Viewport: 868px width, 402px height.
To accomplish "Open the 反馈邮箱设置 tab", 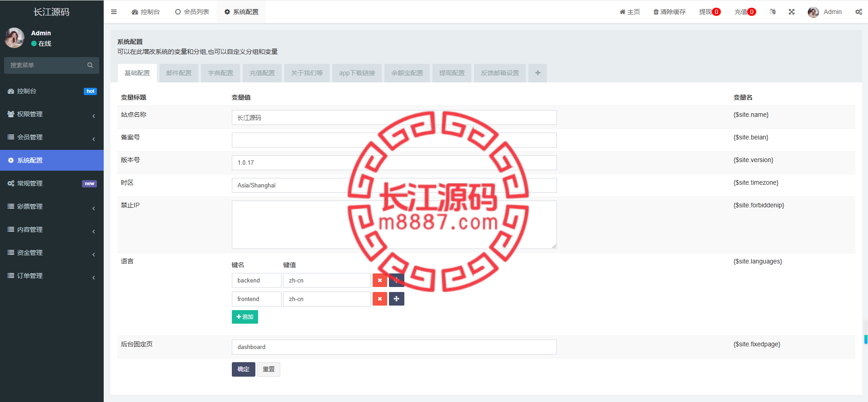I will click(x=500, y=73).
